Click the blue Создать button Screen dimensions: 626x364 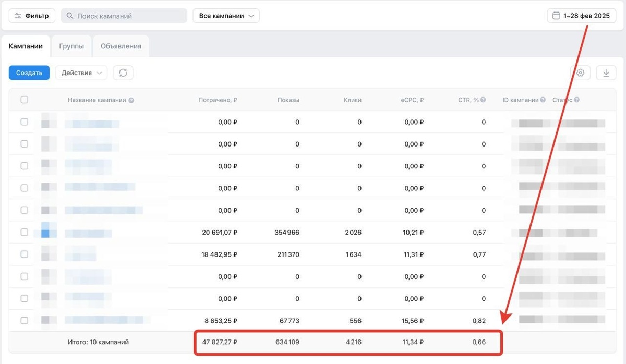pyautogui.click(x=29, y=73)
